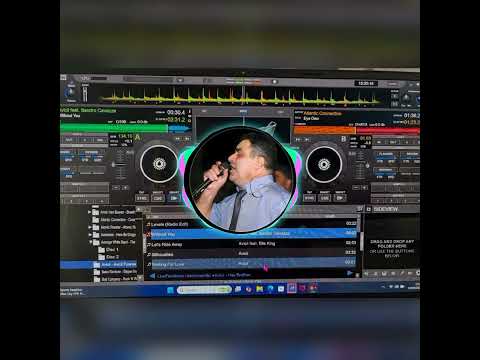
Task: Open File Explorer from taskbar
Action: [260, 289]
